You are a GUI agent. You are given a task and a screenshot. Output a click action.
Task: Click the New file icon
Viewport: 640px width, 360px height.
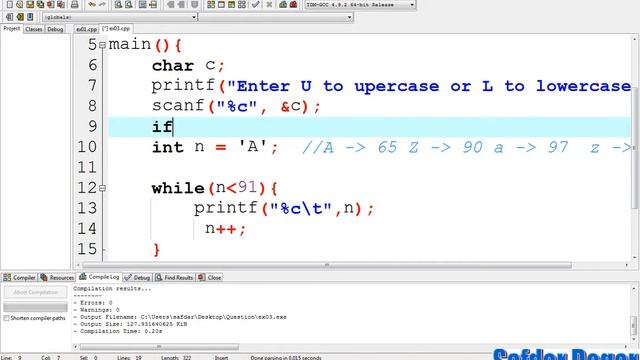coord(9,5)
